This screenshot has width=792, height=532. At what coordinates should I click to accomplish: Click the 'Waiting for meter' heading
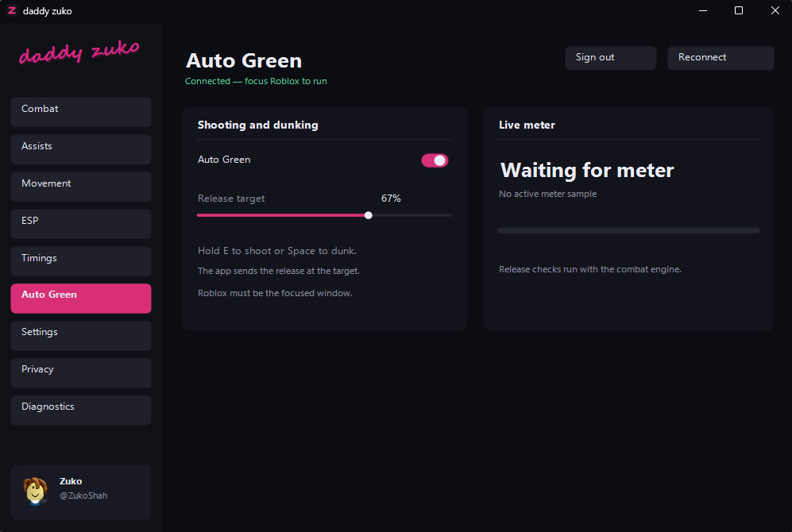point(587,170)
